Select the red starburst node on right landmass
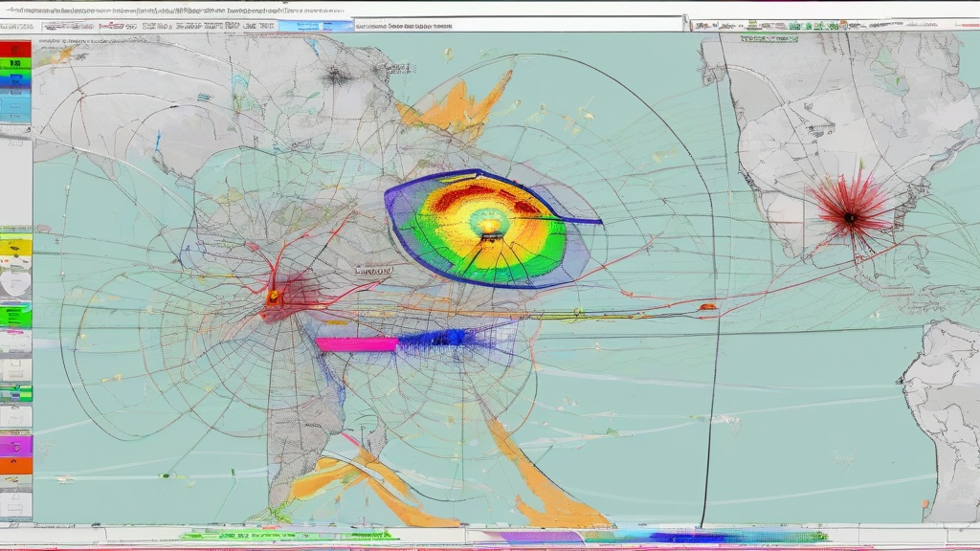The image size is (980, 551). 850,217
